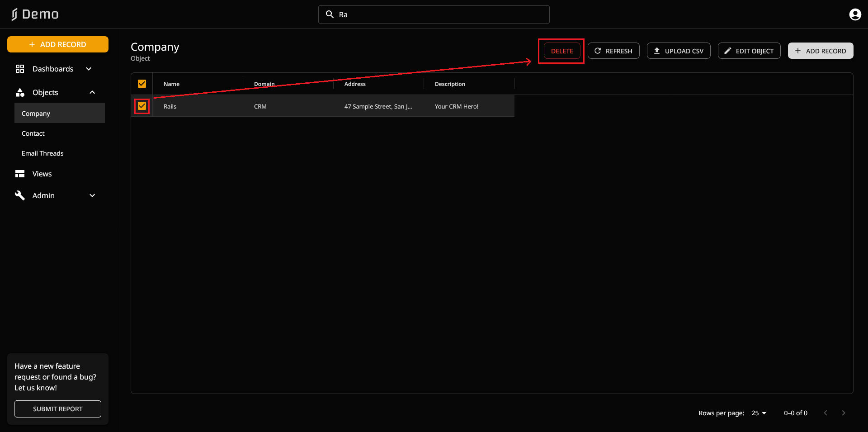Open Email Threads in the sidebar
This screenshot has height=432, width=868.
[x=42, y=153]
